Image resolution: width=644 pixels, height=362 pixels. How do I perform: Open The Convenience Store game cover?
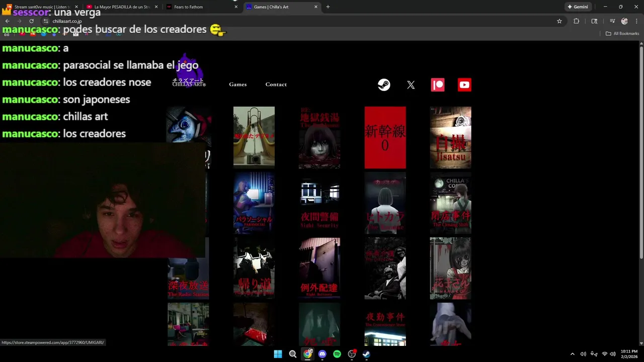pos(385,324)
